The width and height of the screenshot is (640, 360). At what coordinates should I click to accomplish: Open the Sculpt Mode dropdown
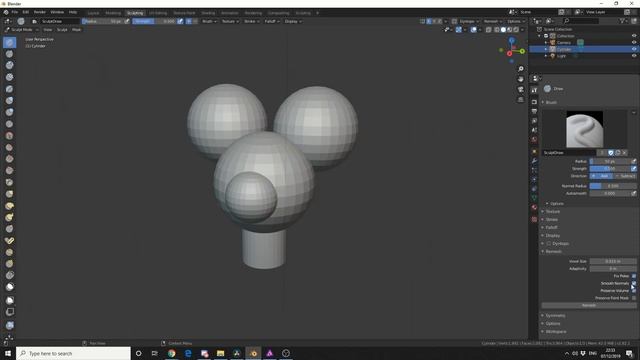coord(22,30)
